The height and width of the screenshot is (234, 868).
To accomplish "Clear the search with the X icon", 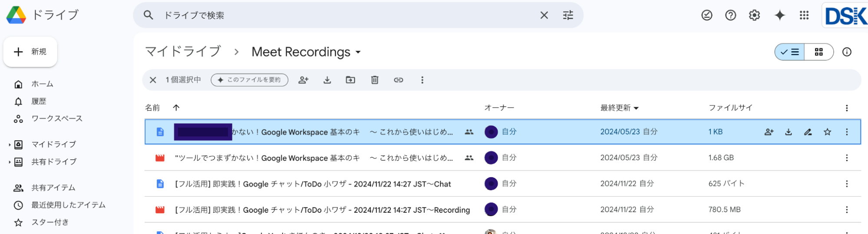I will click(x=544, y=15).
